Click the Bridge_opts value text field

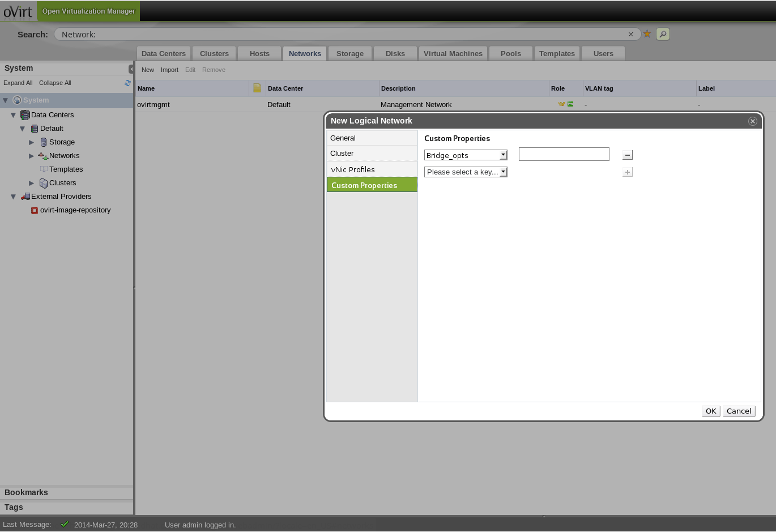[564, 154]
